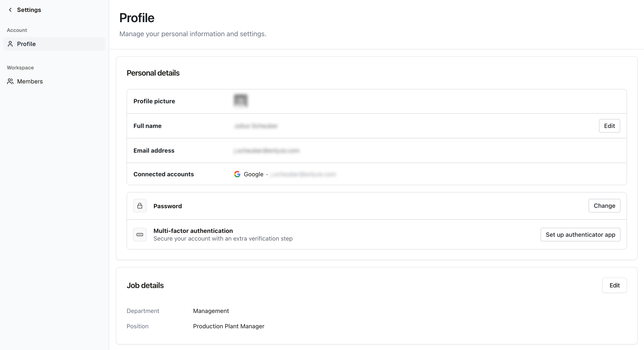
Task: Click the back arrow next to Settings
Action: 10,10
